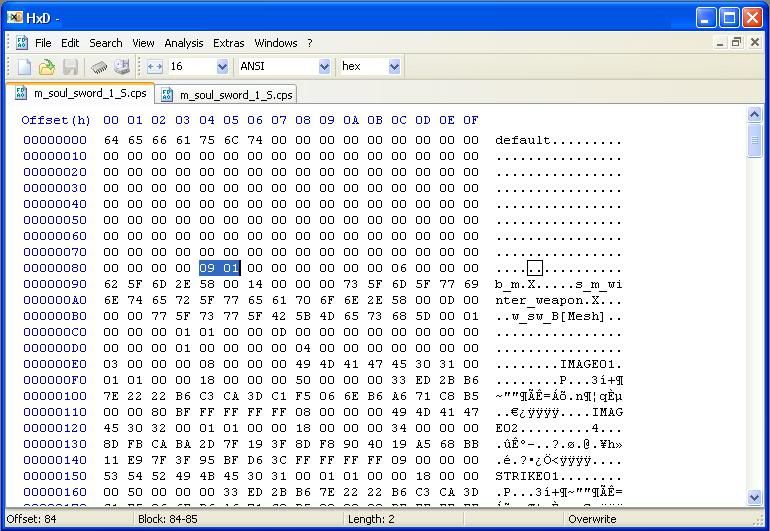The height and width of the screenshot is (531, 770).
Task: Click the Open file folder icon
Action: pyautogui.click(x=47, y=67)
